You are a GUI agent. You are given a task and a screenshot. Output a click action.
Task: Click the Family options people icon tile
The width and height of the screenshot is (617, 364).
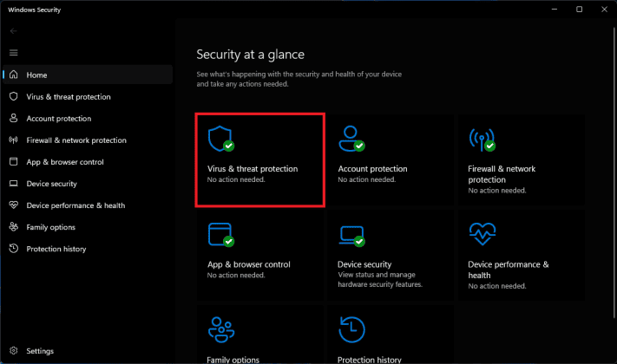220,330
